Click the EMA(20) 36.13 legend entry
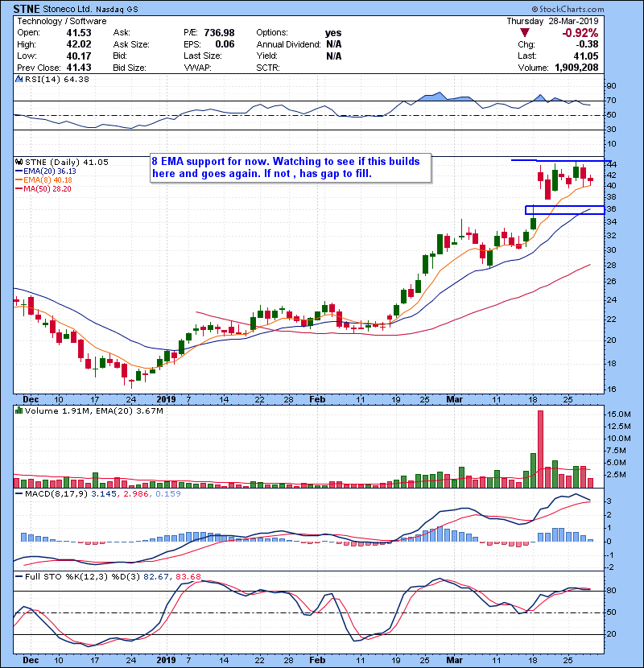644x668 pixels. pos(46,171)
